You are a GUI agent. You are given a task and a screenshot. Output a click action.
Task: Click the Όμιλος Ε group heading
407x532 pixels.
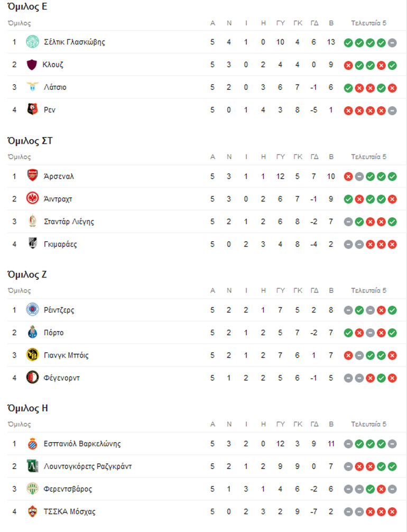27,7
